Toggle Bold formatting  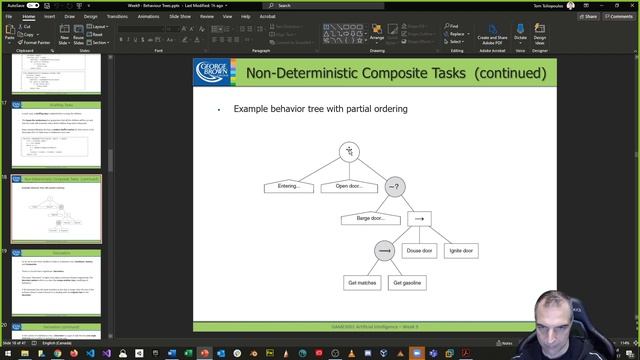click(121, 40)
